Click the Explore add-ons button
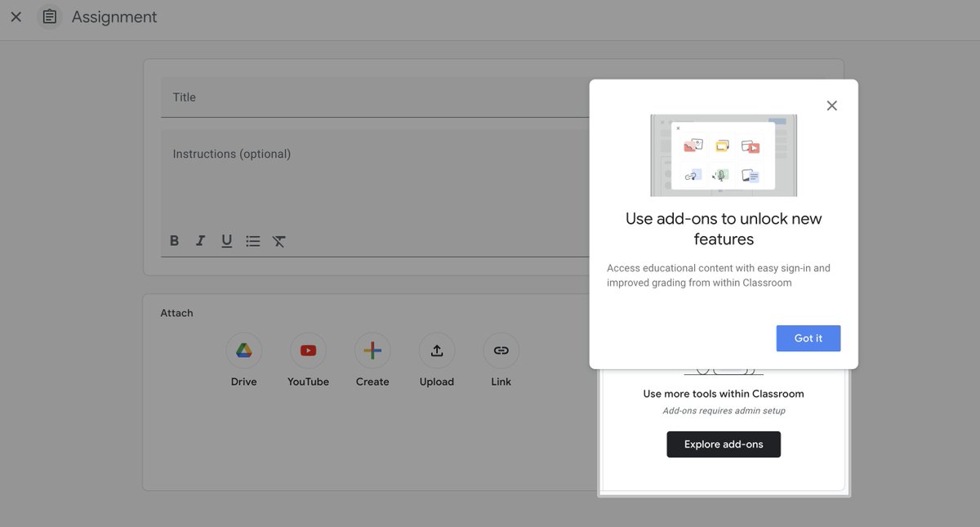Screen dimensions: 980x527 [723, 444]
